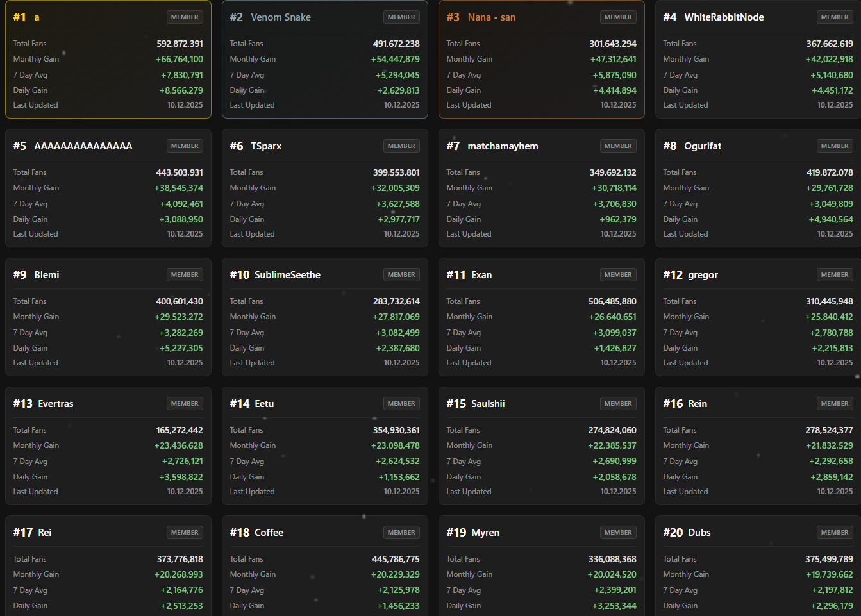
Task: Click the daily gain value "+962,379"
Action: [618, 219]
